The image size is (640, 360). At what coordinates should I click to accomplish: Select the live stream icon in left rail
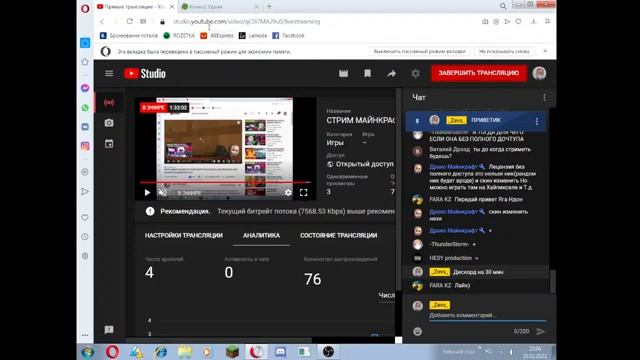(x=109, y=102)
